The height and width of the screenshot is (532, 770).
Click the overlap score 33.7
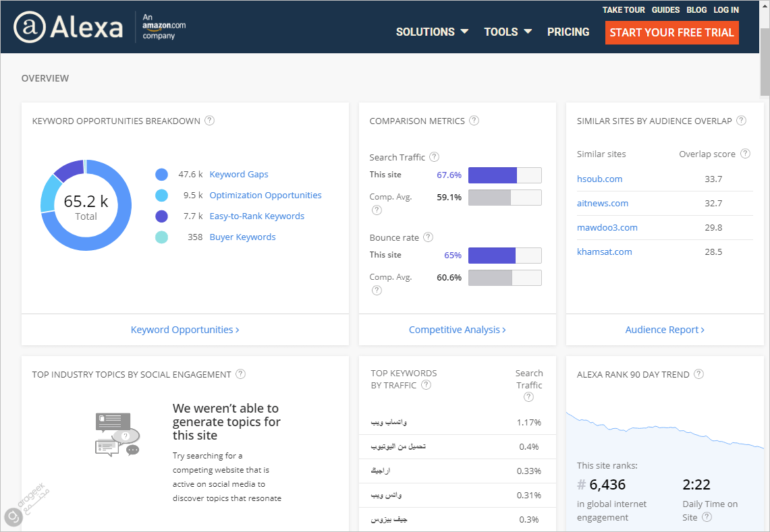[x=713, y=179]
